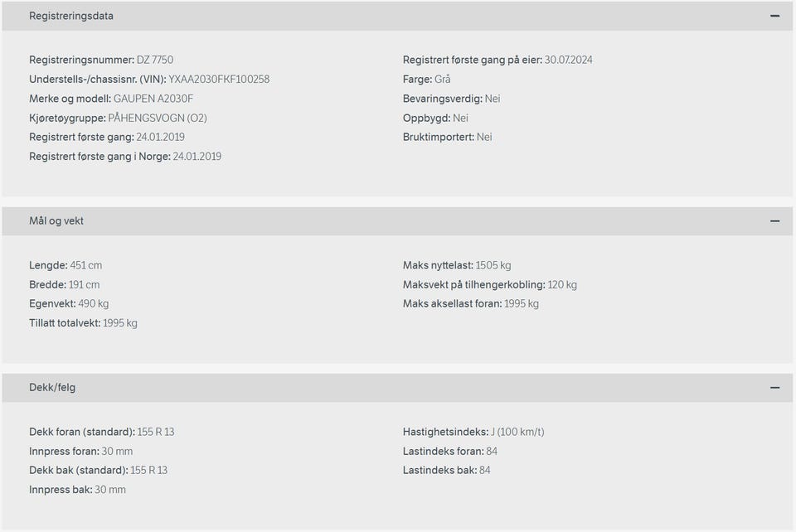Click the PÅHENGSVOGN (O2) vehicle group value
The height and width of the screenshot is (532, 796).
pos(158,118)
